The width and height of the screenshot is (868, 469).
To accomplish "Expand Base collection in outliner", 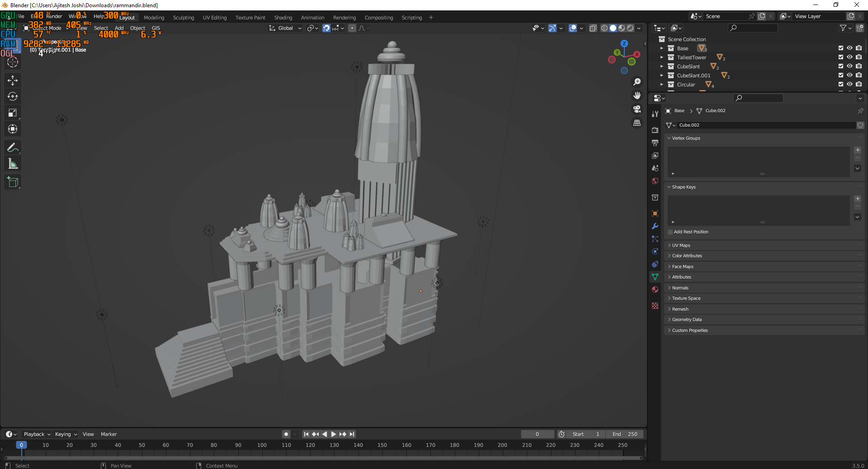I will (x=662, y=48).
